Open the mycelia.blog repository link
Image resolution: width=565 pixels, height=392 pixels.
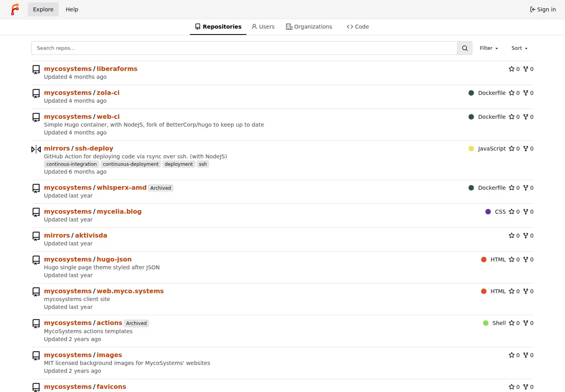(119, 211)
